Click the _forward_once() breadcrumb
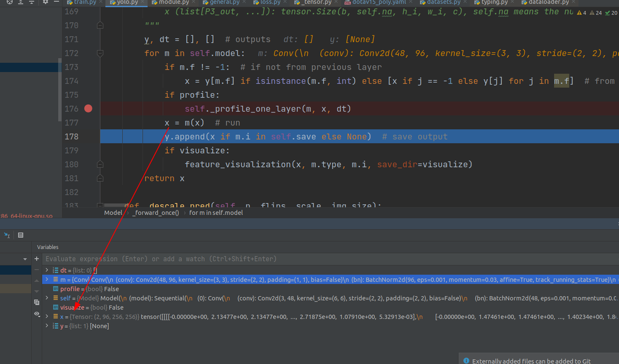Viewport: 619px width, 364px height. tap(155, 213)
